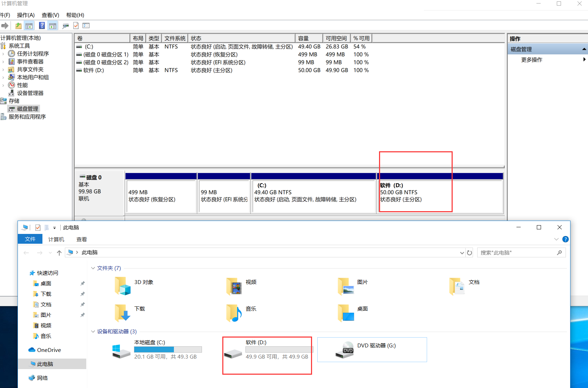Expand the ribbon using the chevron
Image resolution: width=588 pixels, height=388 pixels.
click(x=556, y=239)
